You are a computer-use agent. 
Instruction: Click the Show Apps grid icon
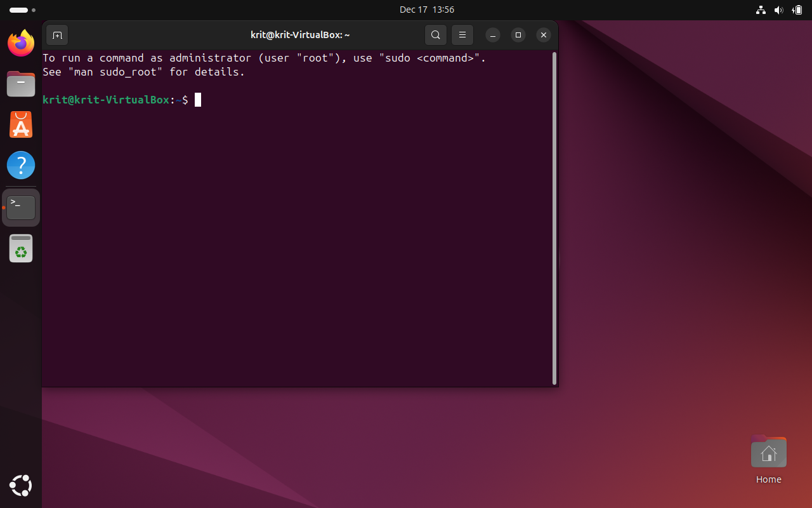[20, 485]
